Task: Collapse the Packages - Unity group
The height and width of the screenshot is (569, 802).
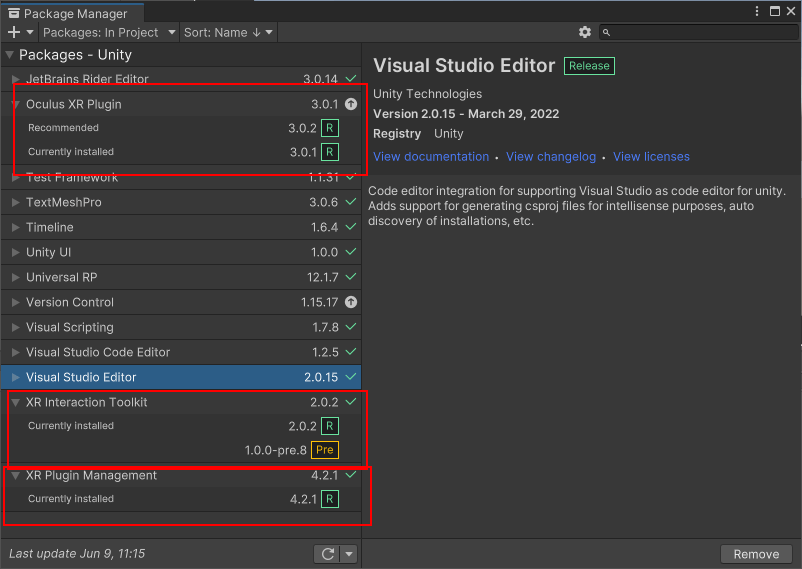Action: click(10, 55)
